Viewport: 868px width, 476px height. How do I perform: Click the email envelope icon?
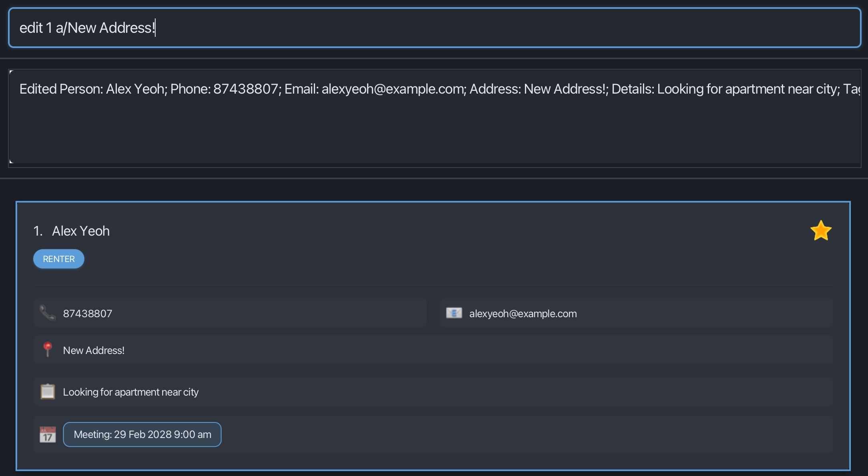click(x=454, y=313)
